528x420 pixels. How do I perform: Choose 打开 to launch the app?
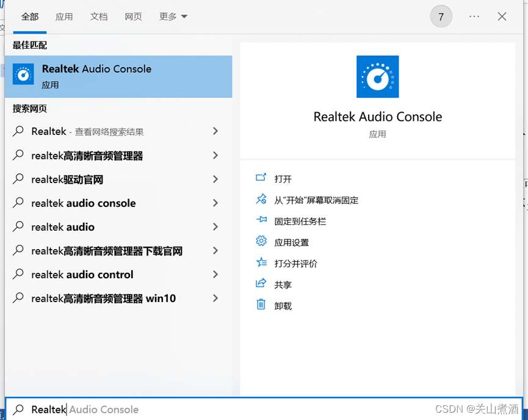[x=283, y=179]
